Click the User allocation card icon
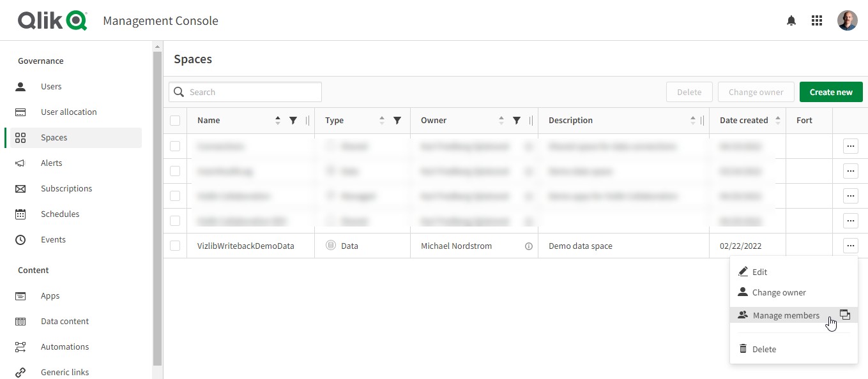This screenshot has height=379, width=868. tap(20, 112)
